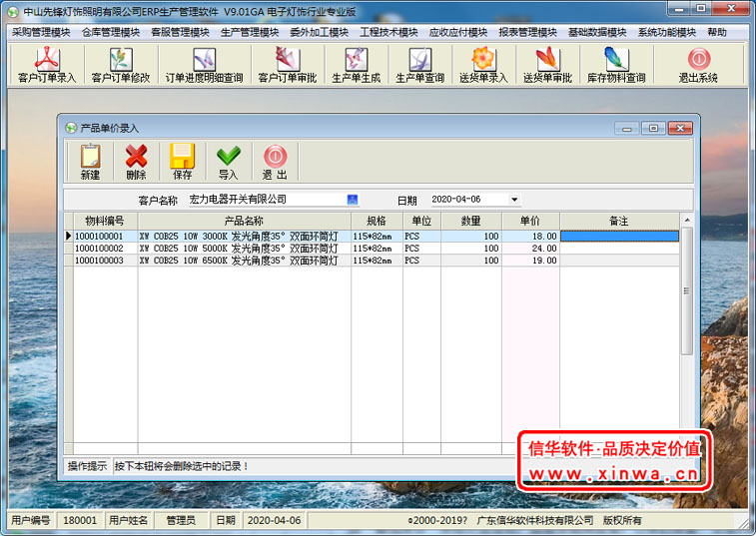Click the 管理员 user name in status bar

click(181, 521)
